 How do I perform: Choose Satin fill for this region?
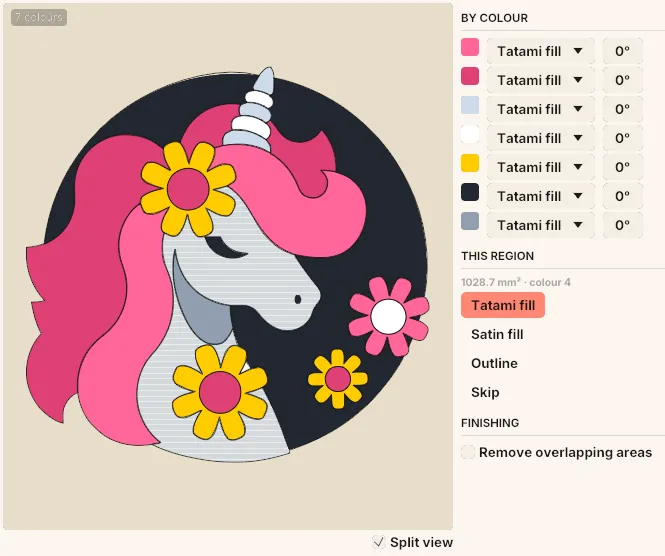497,334
